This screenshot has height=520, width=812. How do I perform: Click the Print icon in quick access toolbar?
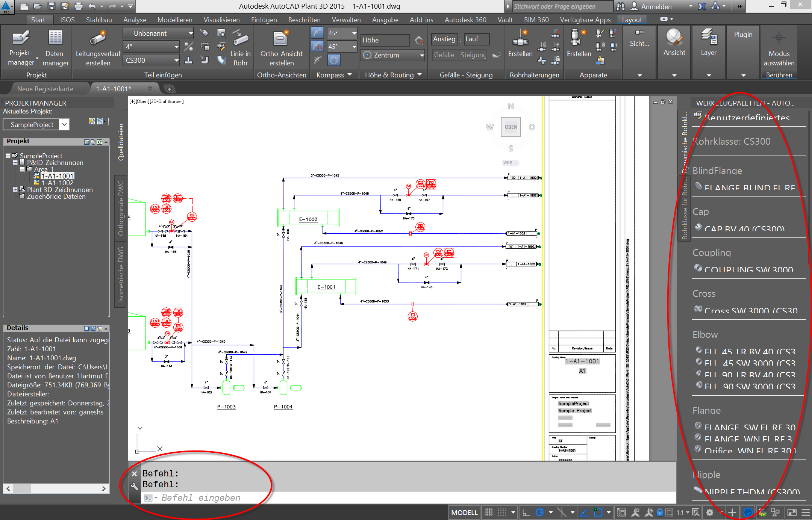(x=79, y=6)
